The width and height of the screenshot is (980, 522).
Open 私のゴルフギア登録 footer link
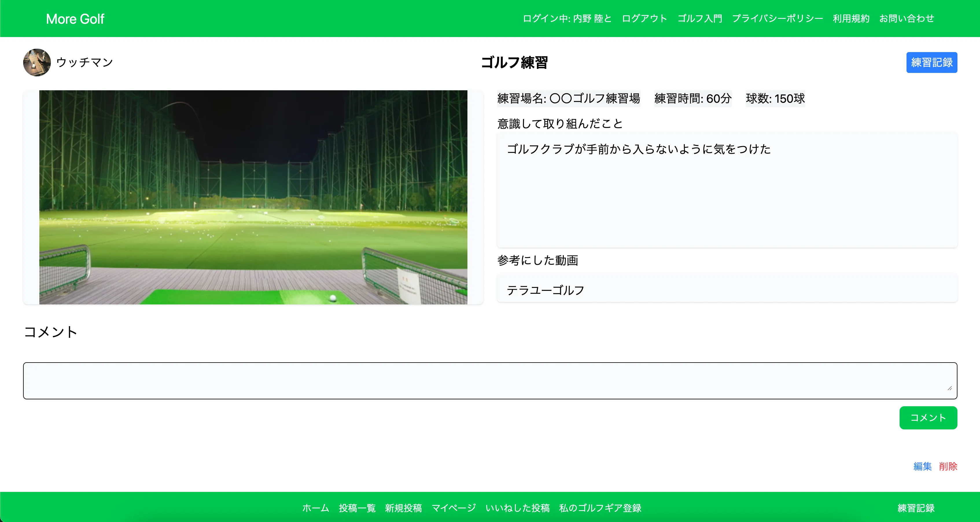click(x=600, y=508)
